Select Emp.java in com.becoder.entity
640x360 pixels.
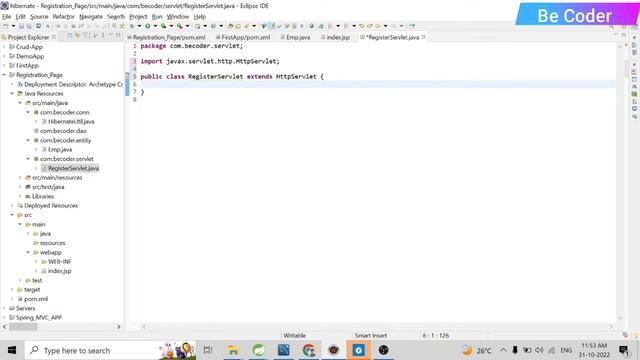[x=60, y=150]
